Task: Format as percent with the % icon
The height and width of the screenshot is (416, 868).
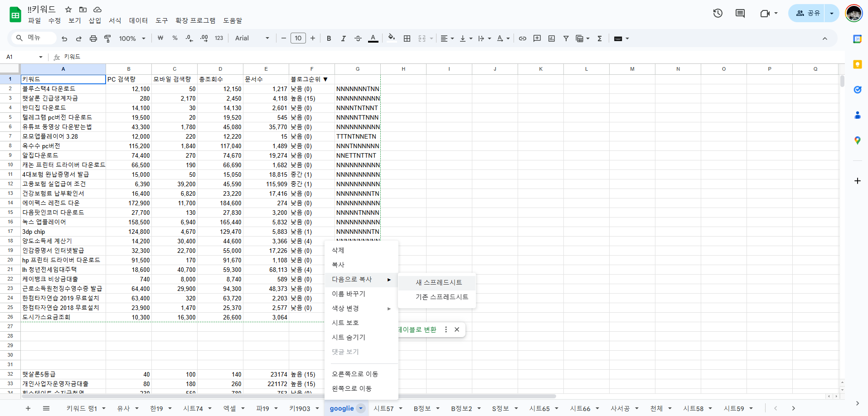Action: point(175,39)
